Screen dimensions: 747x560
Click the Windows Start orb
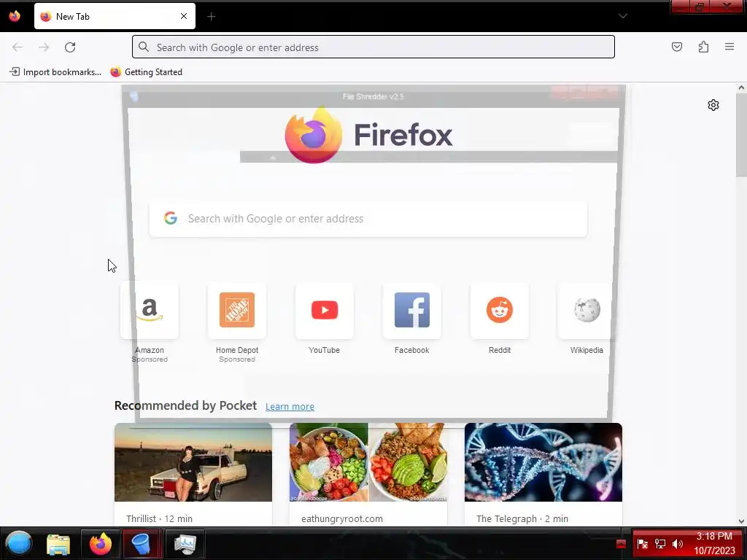18,543
